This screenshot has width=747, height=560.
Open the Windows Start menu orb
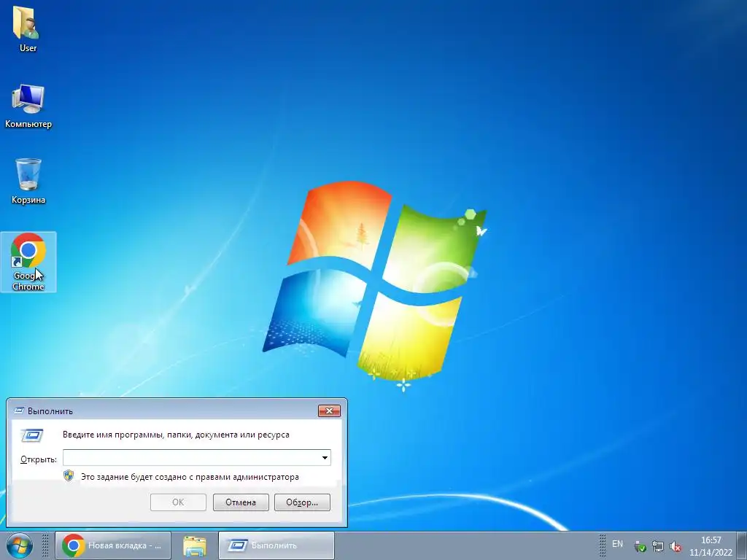[20, 545]
